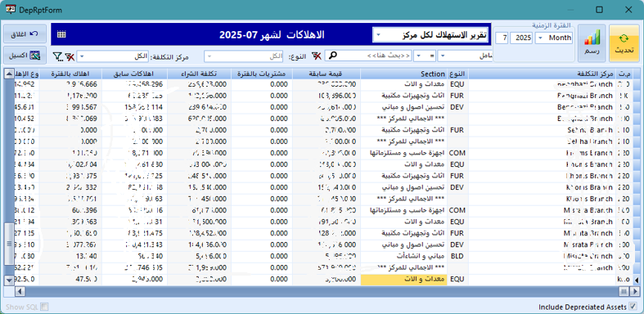Click the بحث هنا search box
The height and width of the screenshot is (314, 644).
[368, 56]
